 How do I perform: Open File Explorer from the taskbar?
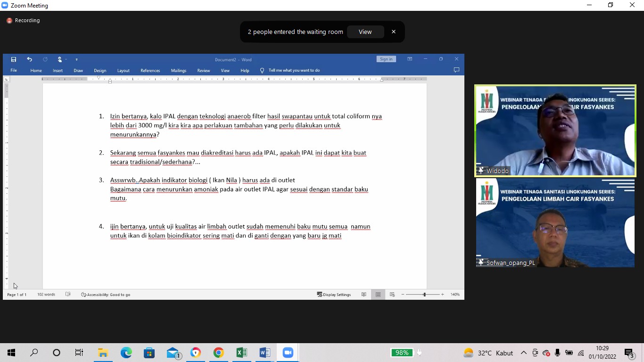point(103,353)
